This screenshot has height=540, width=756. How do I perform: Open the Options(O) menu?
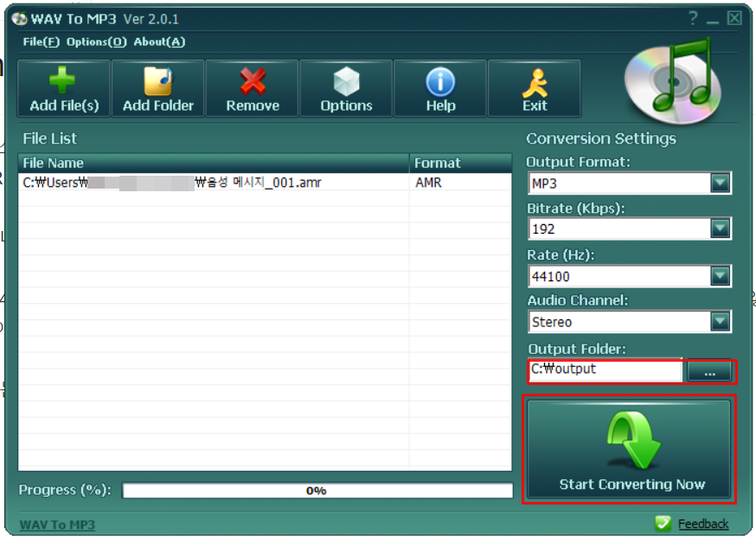(96, 42)
